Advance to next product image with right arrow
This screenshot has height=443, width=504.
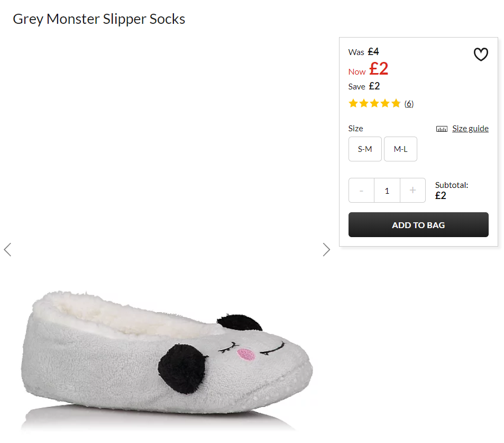click(326, 250)
